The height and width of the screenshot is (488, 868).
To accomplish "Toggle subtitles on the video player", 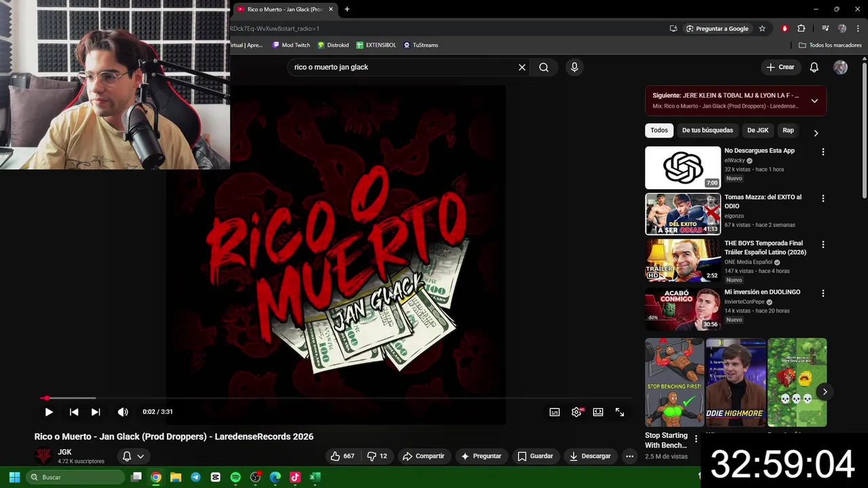I will (x=555, y=412).
